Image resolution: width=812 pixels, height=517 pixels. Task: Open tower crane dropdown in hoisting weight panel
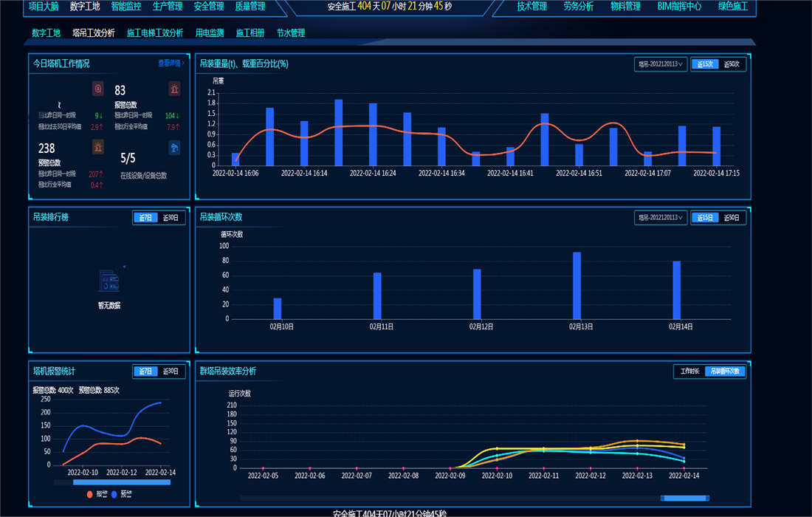tap(660, 64)
